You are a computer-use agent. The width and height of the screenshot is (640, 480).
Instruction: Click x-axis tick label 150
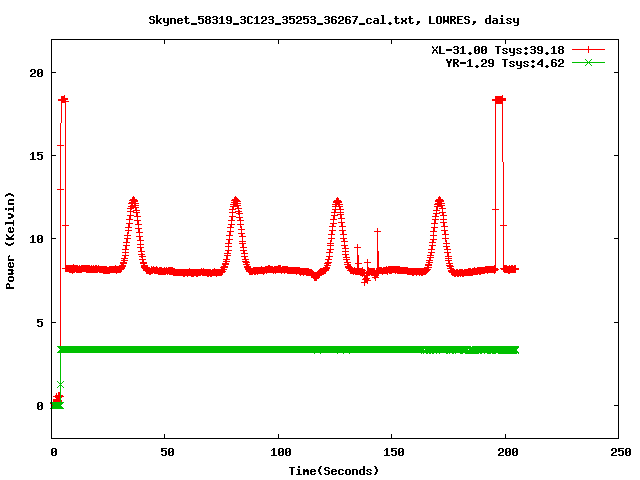393,452
